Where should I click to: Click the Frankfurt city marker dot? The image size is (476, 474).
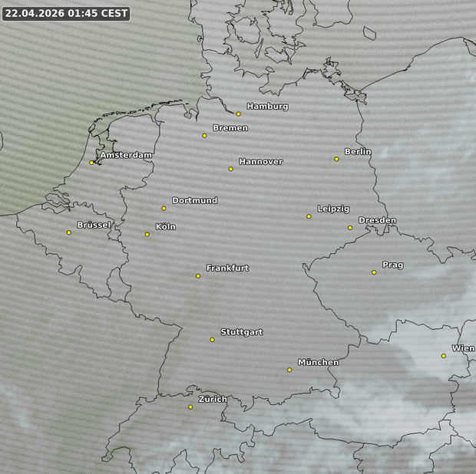pyautogui.click(x=198, y=276)
